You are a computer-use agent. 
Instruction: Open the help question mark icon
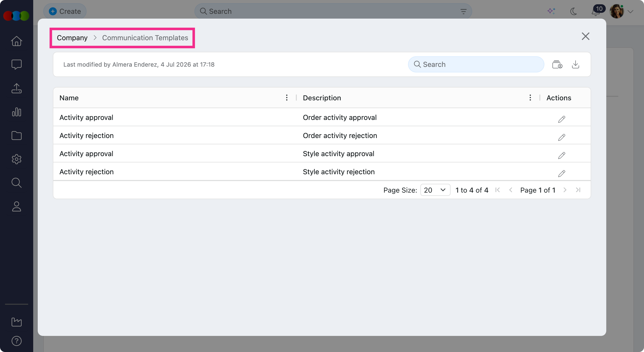(x=17, y=341)
